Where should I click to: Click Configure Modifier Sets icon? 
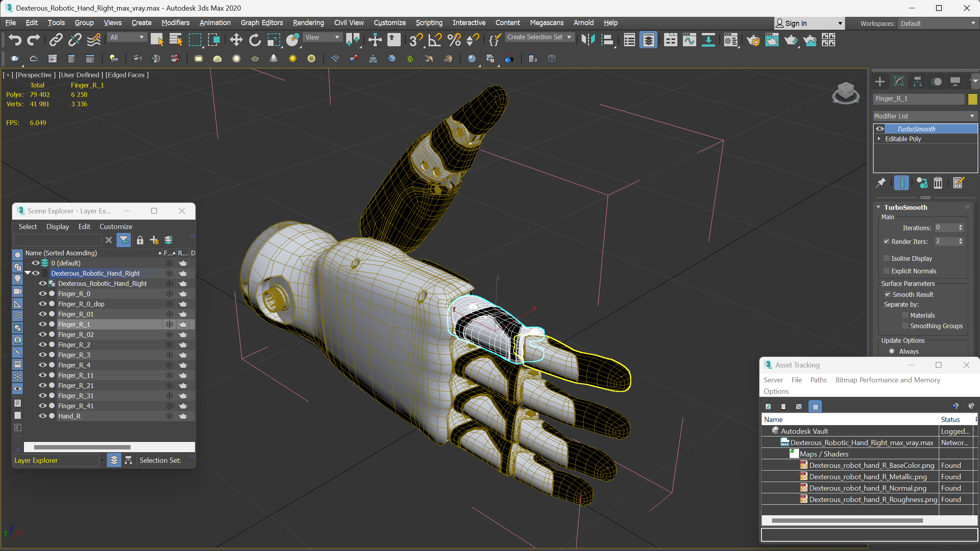[958, 183]
